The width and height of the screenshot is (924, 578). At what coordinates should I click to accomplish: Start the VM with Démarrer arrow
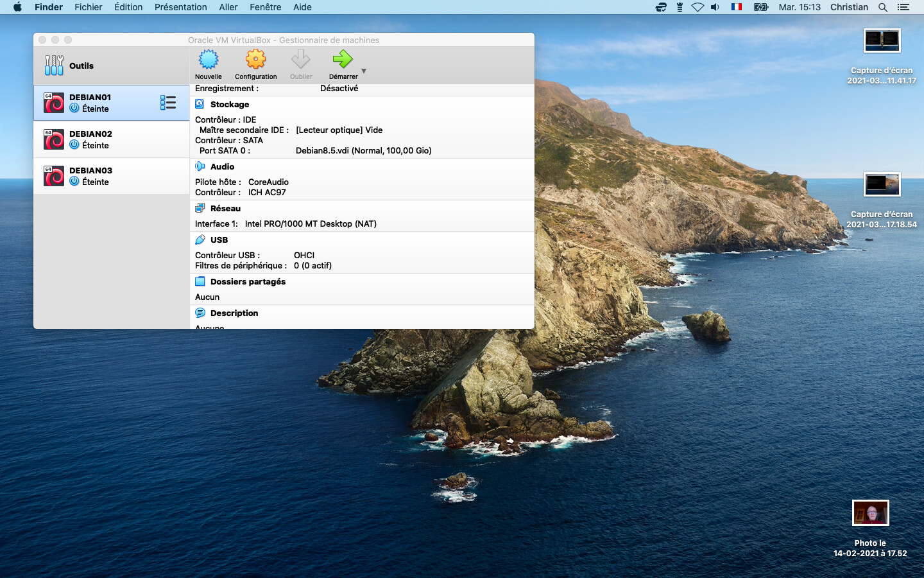point(343,60)
